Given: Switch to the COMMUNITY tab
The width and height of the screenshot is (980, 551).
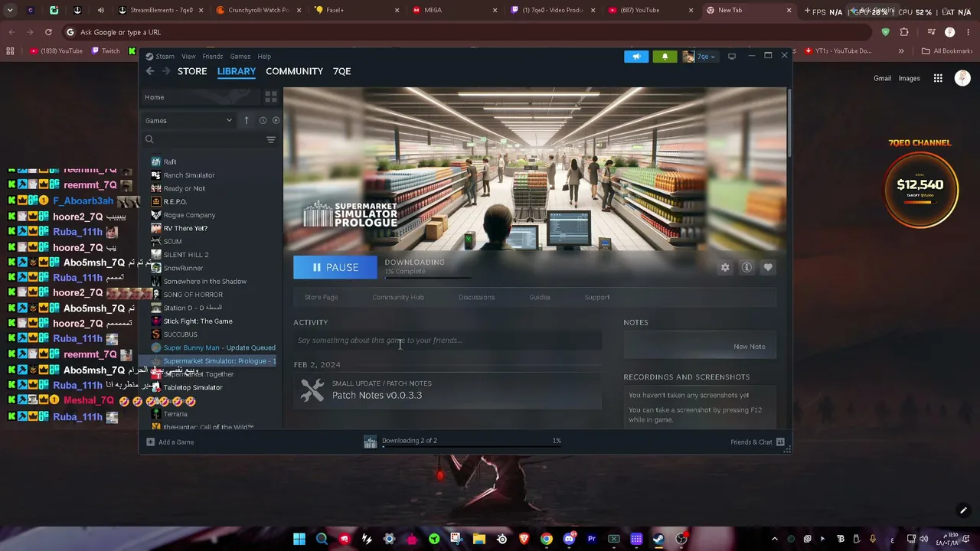Looking at the screenshot, I should [x=295, y=71].
